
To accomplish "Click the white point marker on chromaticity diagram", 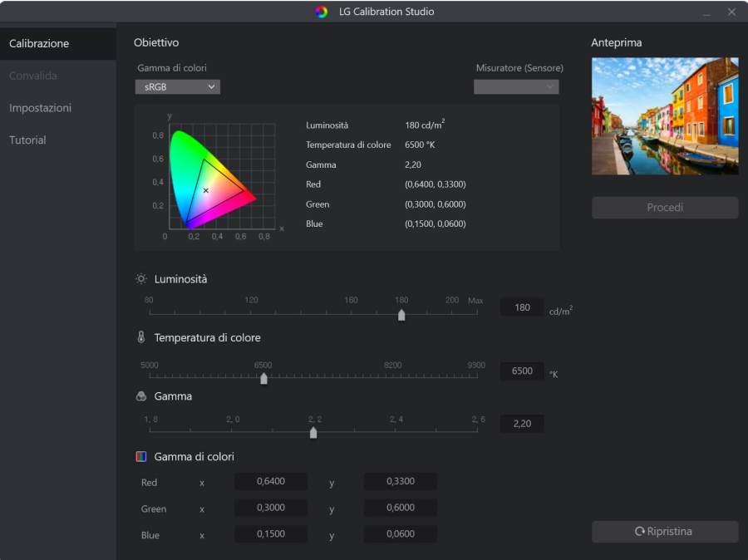I will coord(206,190).
